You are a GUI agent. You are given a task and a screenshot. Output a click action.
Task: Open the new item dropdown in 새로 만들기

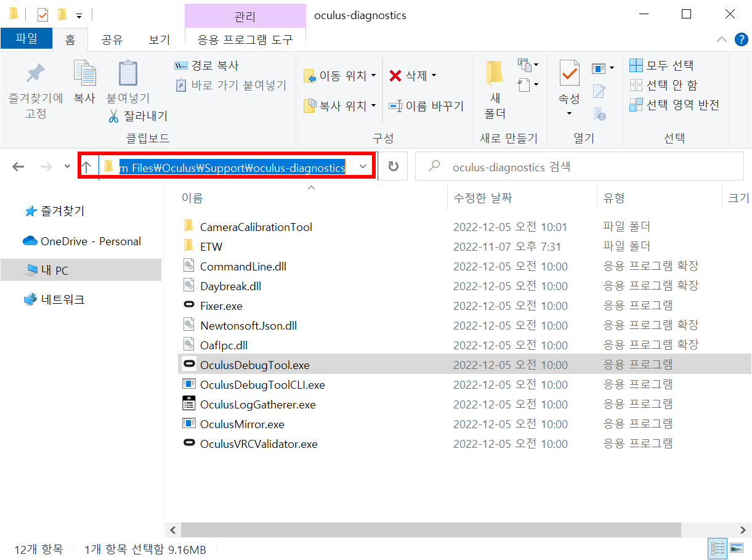click(528, 64)
